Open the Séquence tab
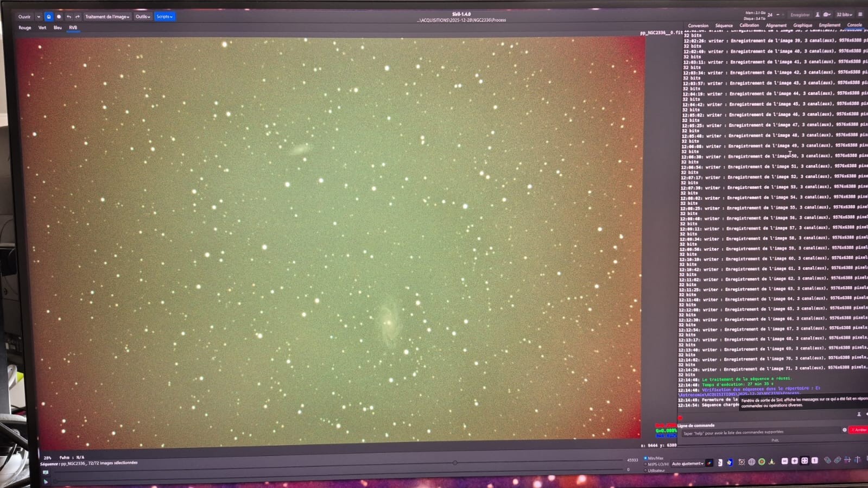Screen dimensions: 868x488 (724, 26)
